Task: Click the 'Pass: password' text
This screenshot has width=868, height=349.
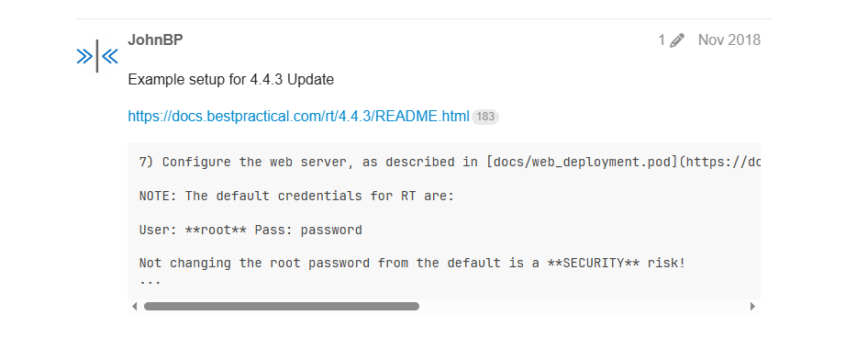Action: (308, 230)
